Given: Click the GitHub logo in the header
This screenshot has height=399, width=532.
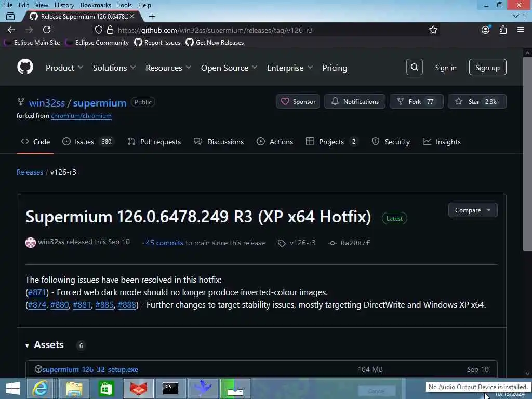Looking at the screenshot, I should pos(25,67).
